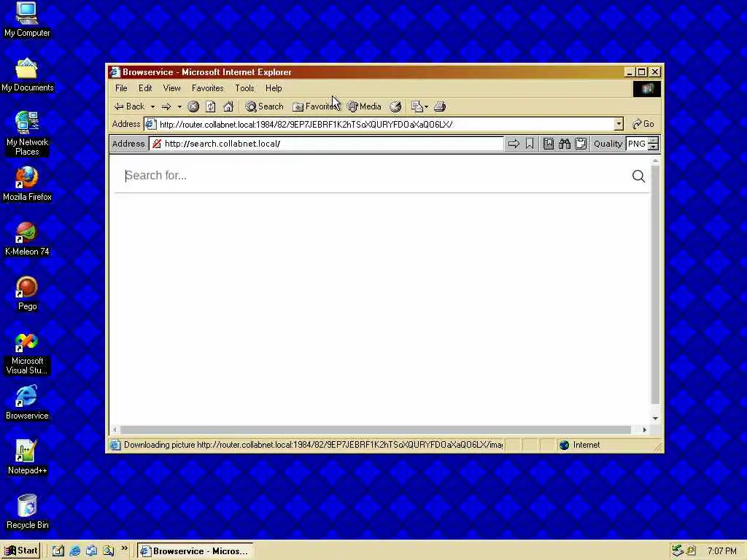The image size is (747, 560).
Task: Open the Tools menu
Action: click(244, 88)
